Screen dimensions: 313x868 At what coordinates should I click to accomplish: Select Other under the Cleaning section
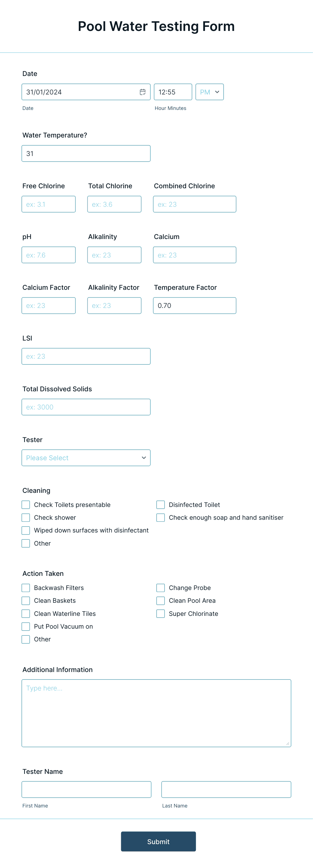tap(26, 543)
